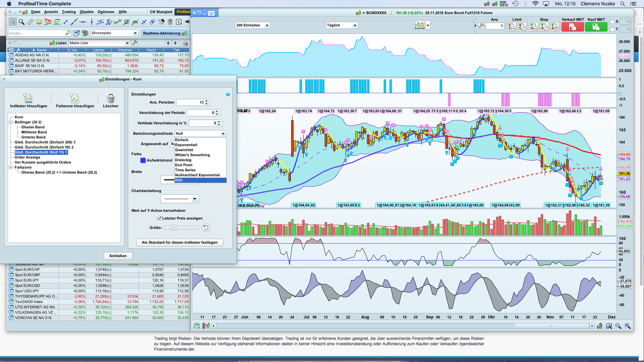Choose 'Exponentiell' from the method list
This screenshot has height=362, width=644.
tap(186, 145)
